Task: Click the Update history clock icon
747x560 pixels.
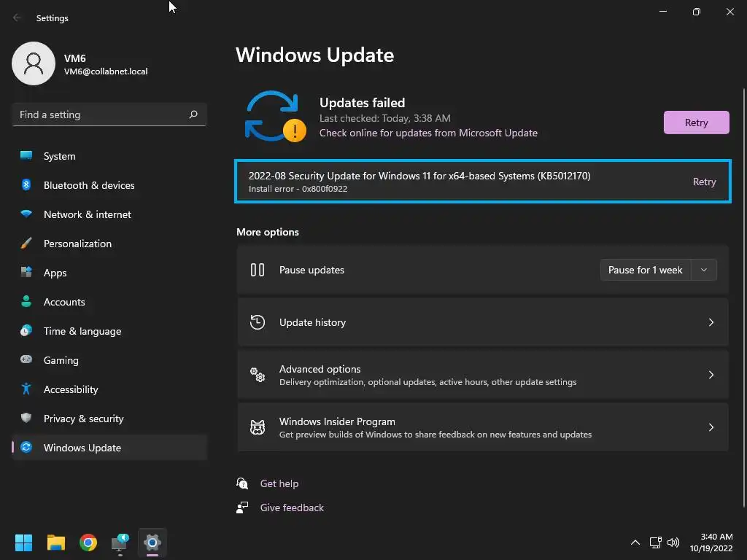Action: [258, 322]
